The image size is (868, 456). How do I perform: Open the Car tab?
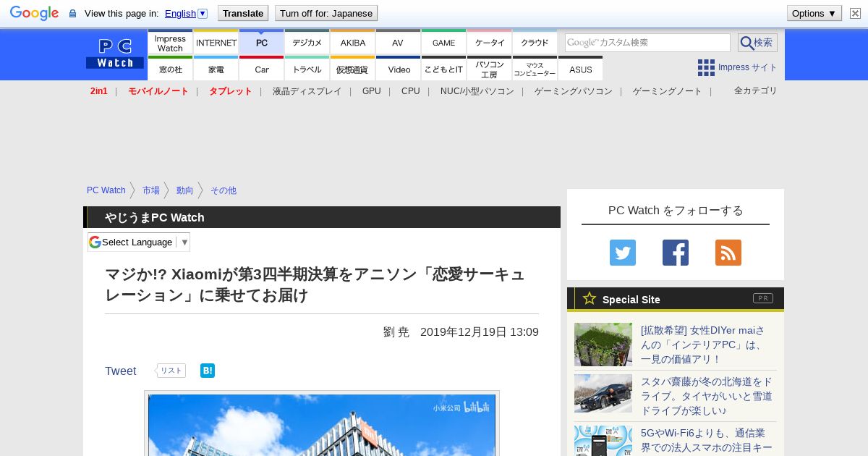click(262, 69)
